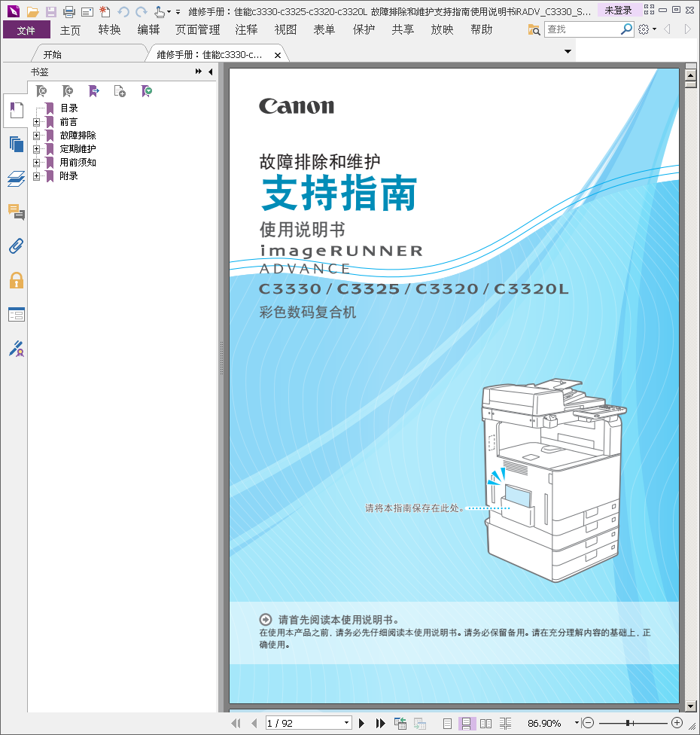Image resolution: width=700 pixels, height=735 pixels.
Task: Open the Digital Signatures panel
Action: click(x=17, y=349)
